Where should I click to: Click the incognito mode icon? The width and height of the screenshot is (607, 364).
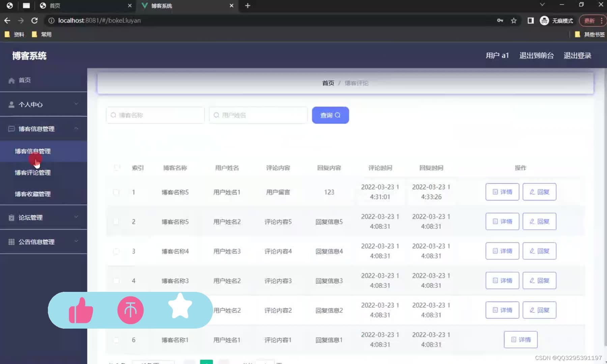click(x=544, y=21)
